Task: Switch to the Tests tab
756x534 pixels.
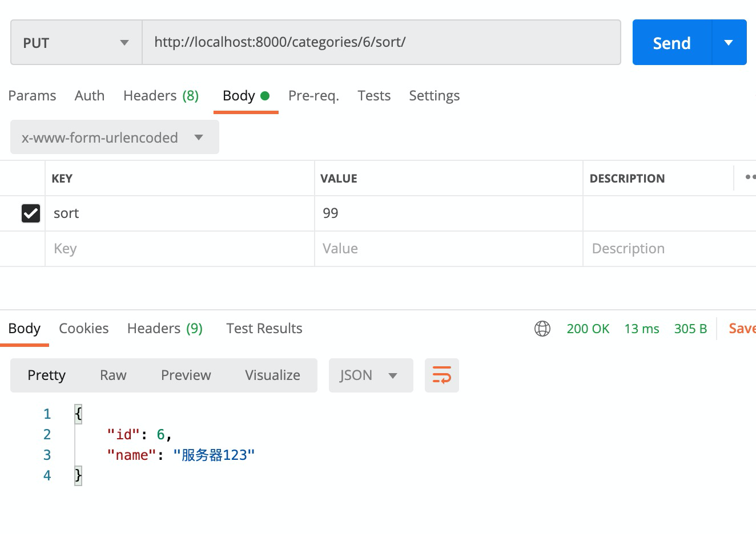Action: pyautogui.click(x=373, y=95)
